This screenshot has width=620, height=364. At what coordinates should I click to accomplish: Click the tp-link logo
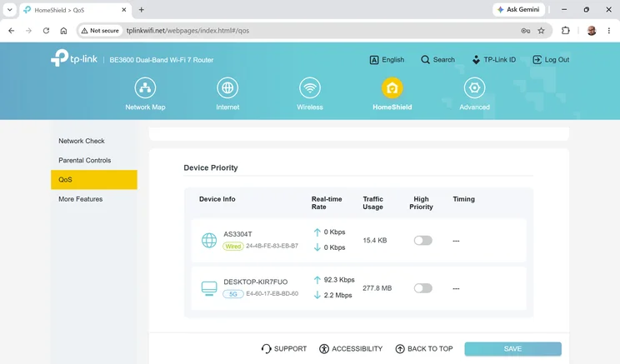coord(74,58)
